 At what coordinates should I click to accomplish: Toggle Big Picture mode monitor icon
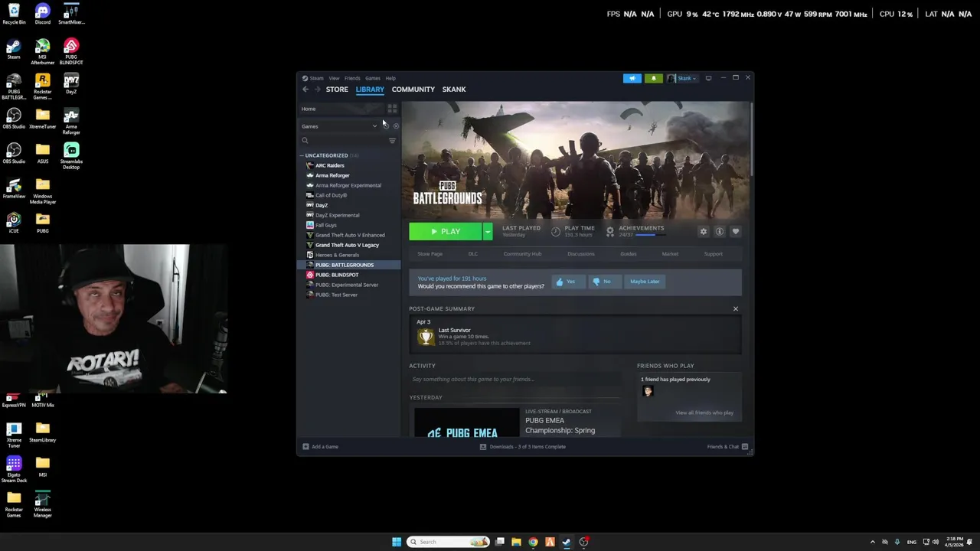pos(708,78)
